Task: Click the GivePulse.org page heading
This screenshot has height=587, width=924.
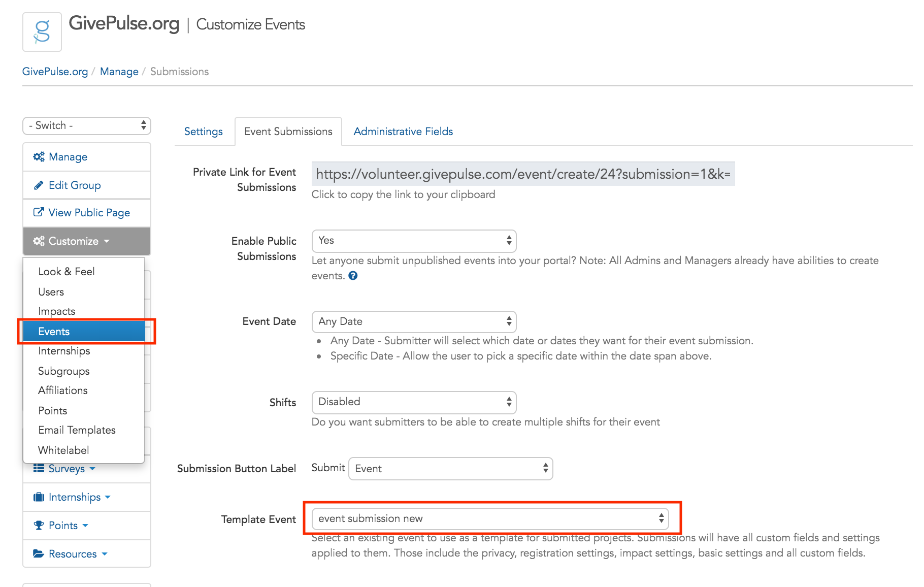Action: [124, 23]
